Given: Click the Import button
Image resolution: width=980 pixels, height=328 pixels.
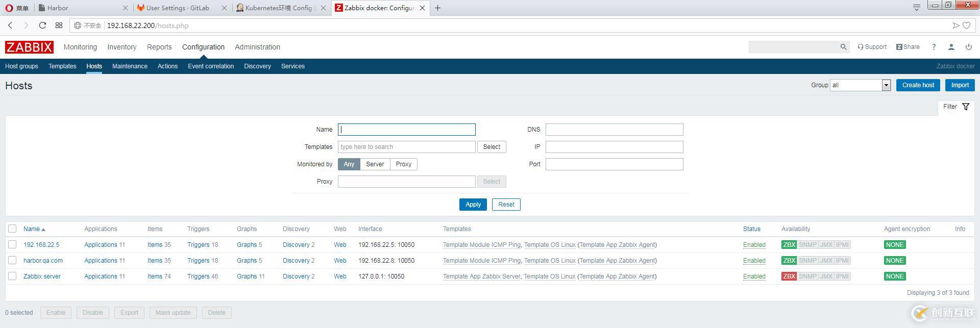Looking at the screenshot, I should 960,85.
